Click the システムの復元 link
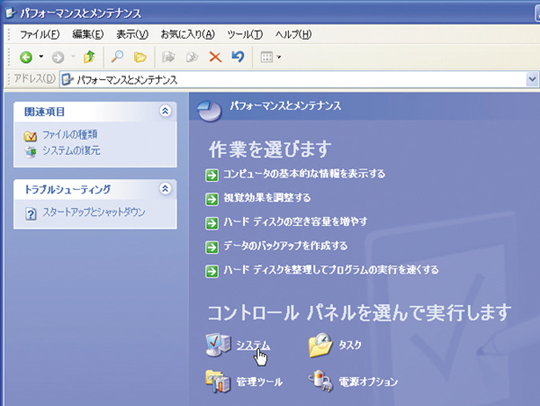Screen dimensions: 540x406 71,151
